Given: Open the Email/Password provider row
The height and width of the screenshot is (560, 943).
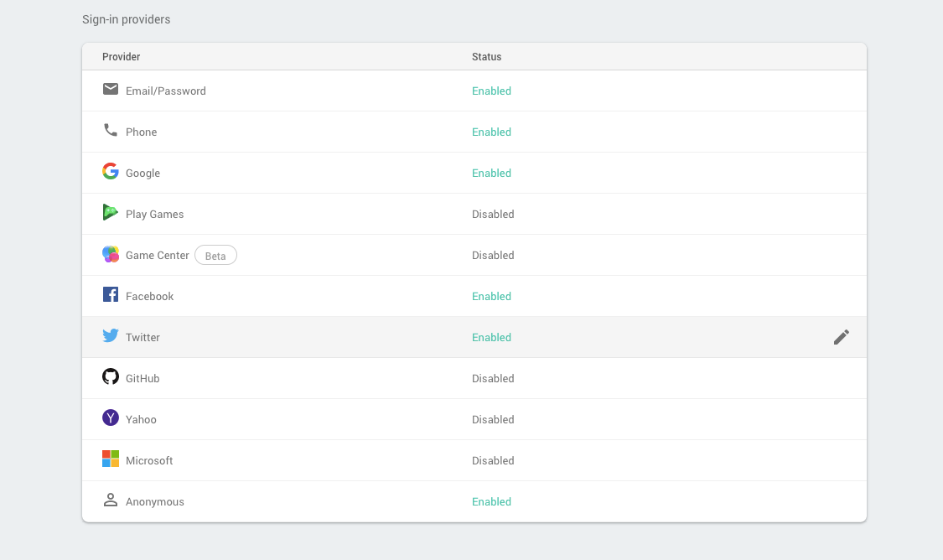Looking at the screenshot, I should [x=474, y=91].
